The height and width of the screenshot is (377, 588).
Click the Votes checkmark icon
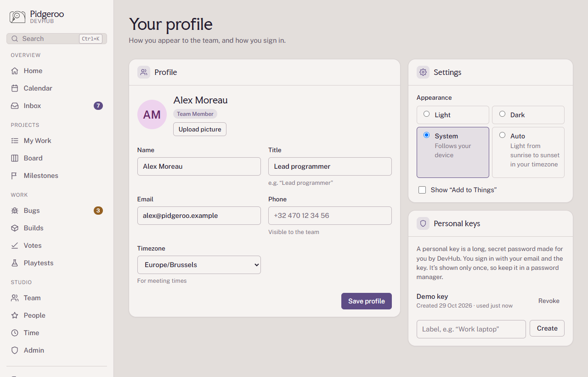tap(15, 246)
